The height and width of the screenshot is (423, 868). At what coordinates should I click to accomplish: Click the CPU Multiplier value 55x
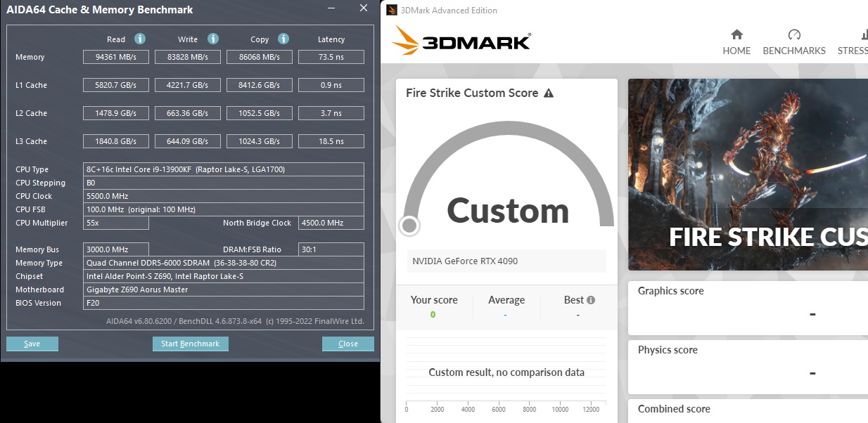pyautogui.click(x=116, y=223)
